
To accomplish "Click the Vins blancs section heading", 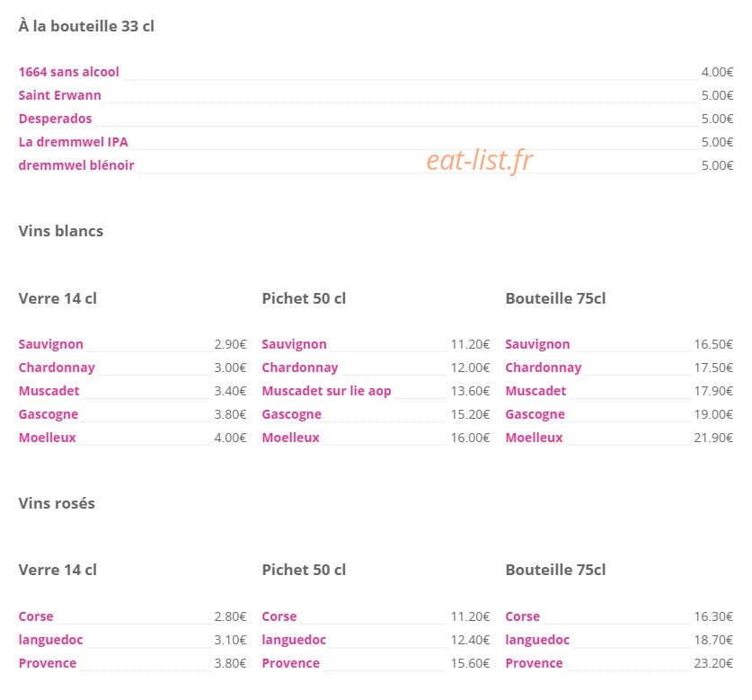I will point(61,231).
